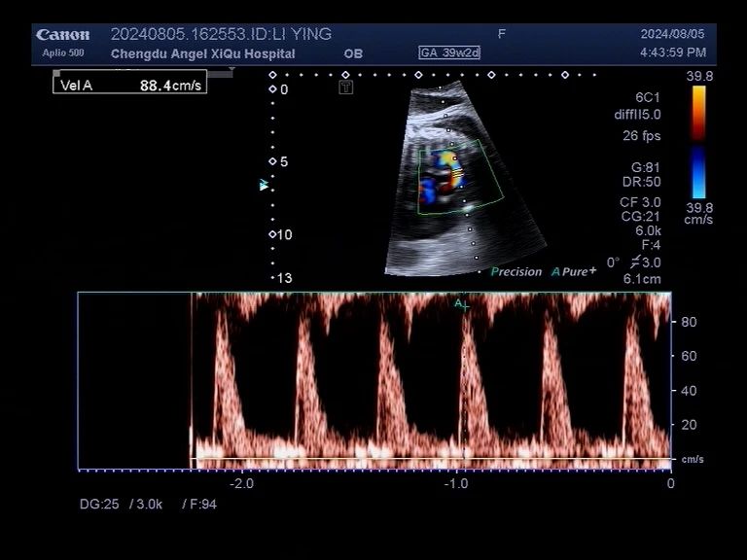The width and height of the screenshot is (747, 560).
Task: Click the T marker icon above the scan
Action: click(x=345, y=87)
